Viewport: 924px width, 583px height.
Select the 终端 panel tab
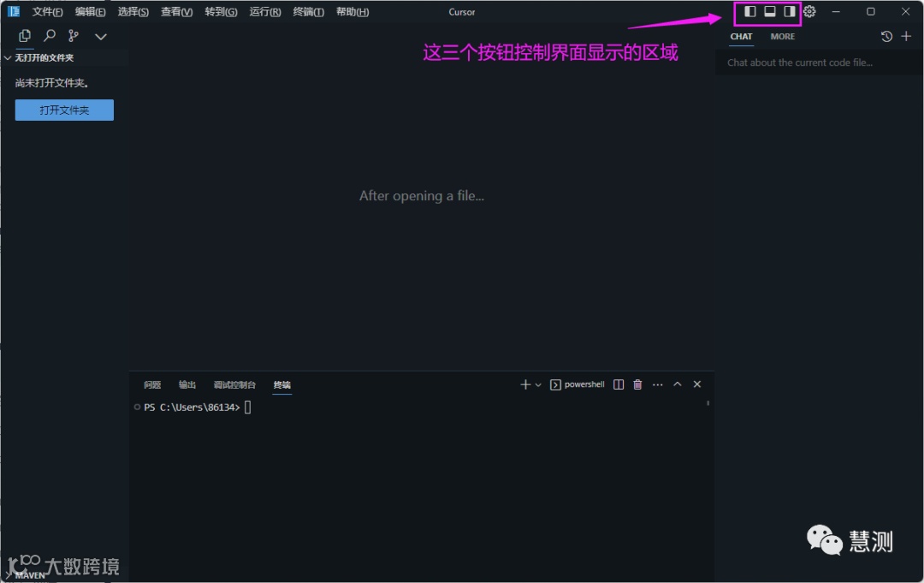(x=282, y=385)
